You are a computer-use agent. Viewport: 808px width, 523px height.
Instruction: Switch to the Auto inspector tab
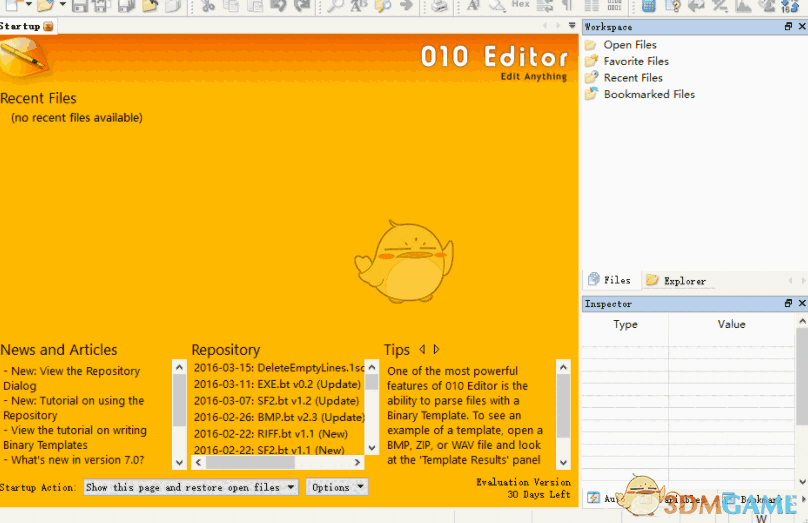[603, 498]
